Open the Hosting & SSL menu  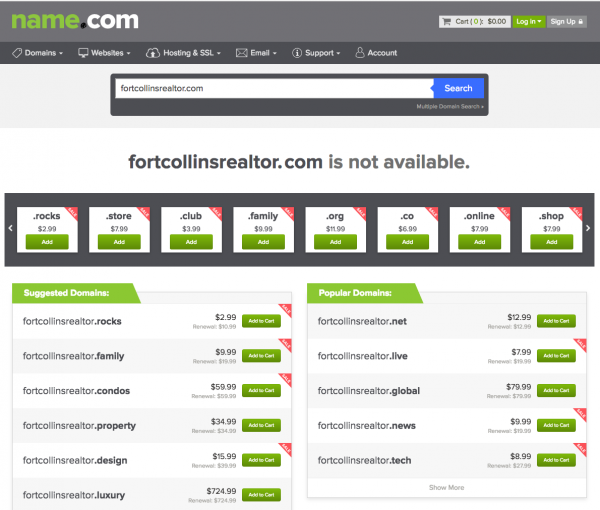183,53
